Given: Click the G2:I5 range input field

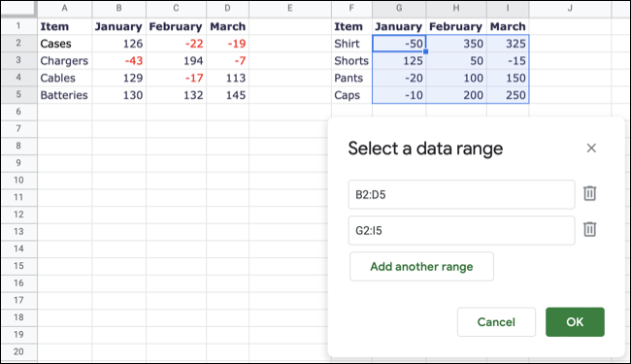Looking at the screenshot, I should (461, 230).
